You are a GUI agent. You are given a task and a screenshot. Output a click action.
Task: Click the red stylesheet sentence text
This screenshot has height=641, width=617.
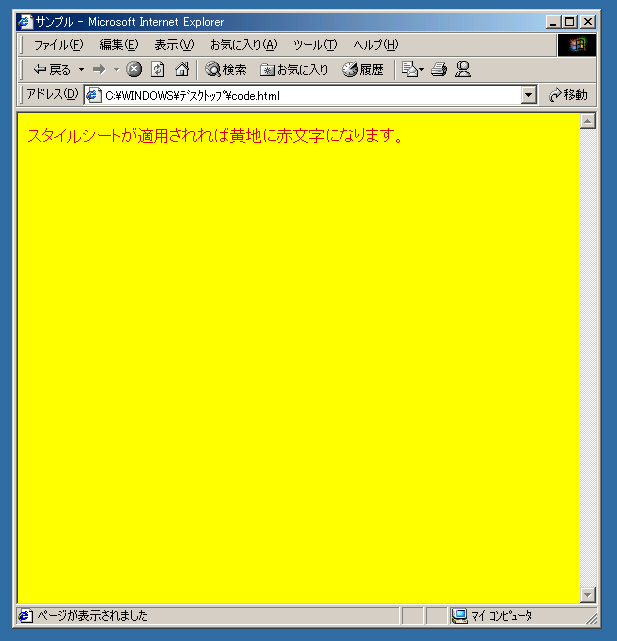tap(215, 136)
